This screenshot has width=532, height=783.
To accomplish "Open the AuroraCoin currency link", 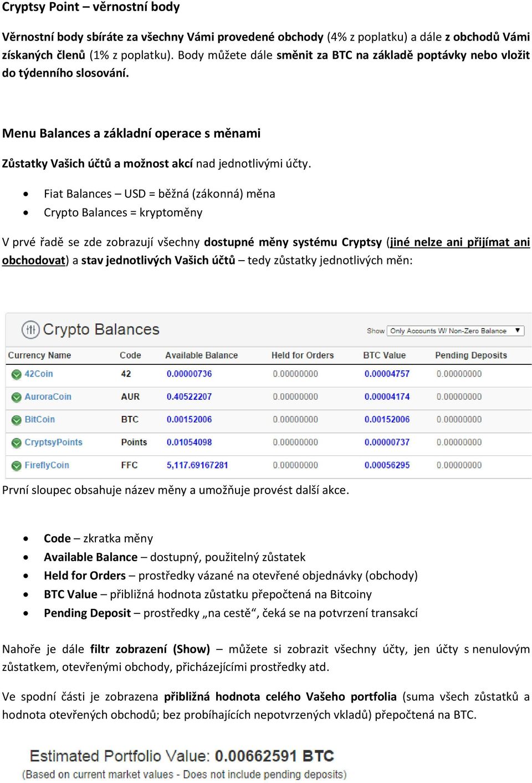I will (x=48, y=396).
